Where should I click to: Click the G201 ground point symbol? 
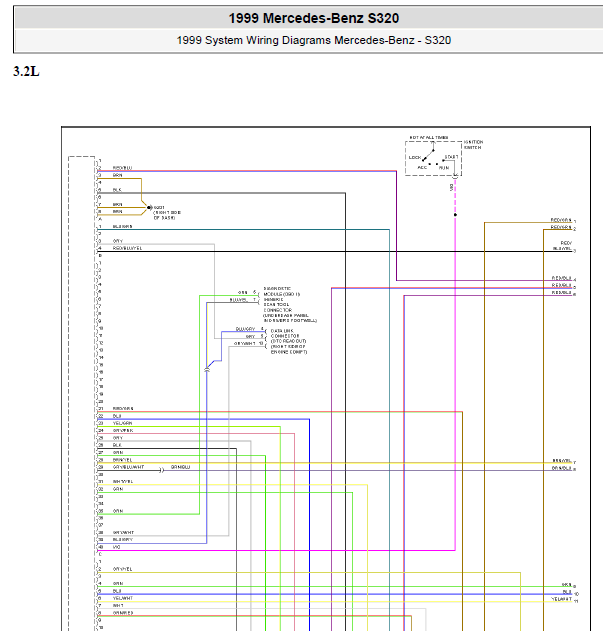149,208
